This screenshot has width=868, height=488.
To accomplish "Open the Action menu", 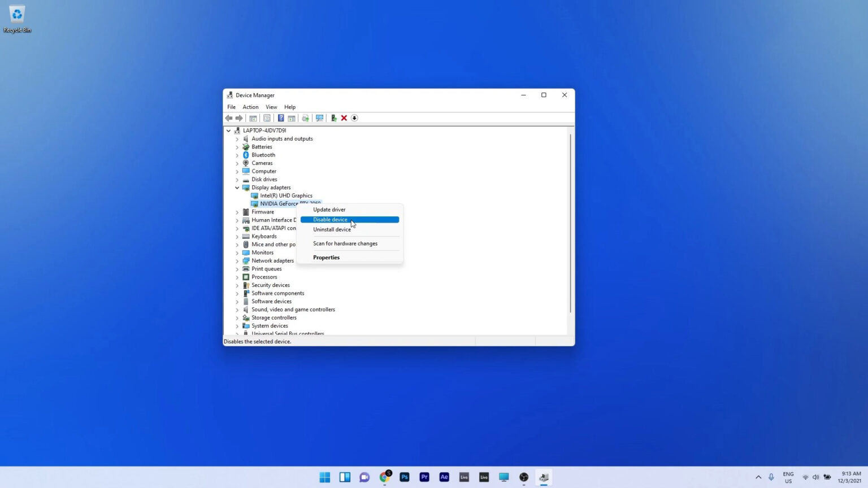I will (x=250, y=107).
